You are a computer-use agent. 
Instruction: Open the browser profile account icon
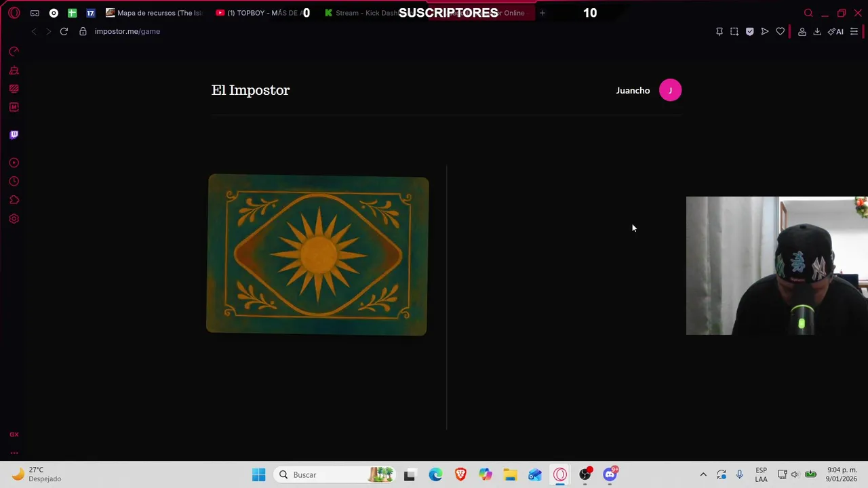802,31
